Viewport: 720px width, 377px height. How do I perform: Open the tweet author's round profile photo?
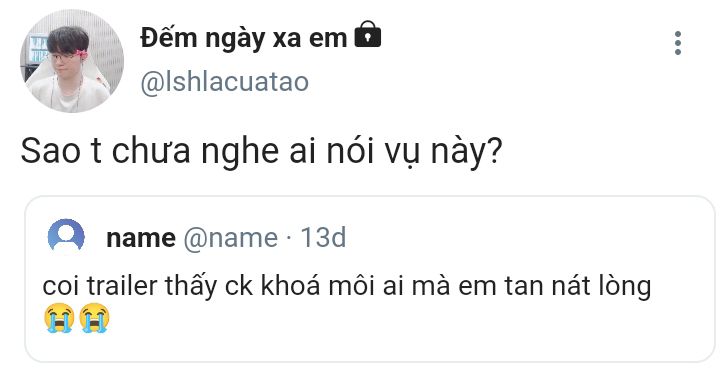pos(72,61)
